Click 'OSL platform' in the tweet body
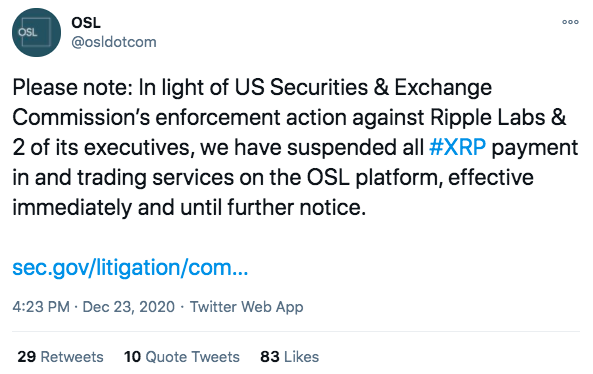 (374, 177)
